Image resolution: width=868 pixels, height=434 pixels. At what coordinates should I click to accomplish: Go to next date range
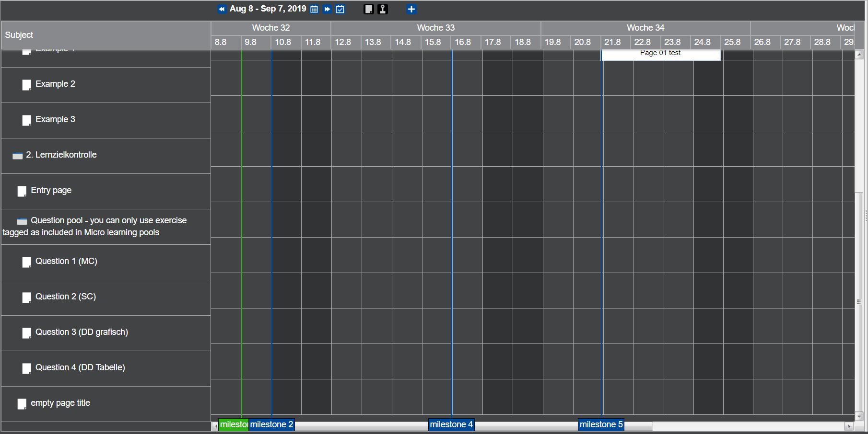click(327, 9)
